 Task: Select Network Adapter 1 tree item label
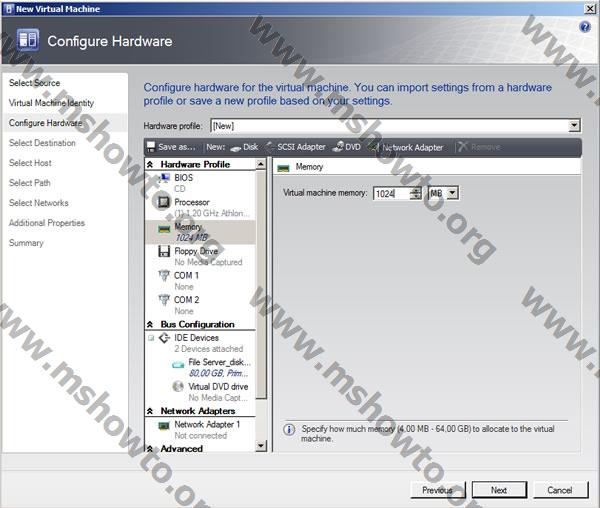[207, 424]
